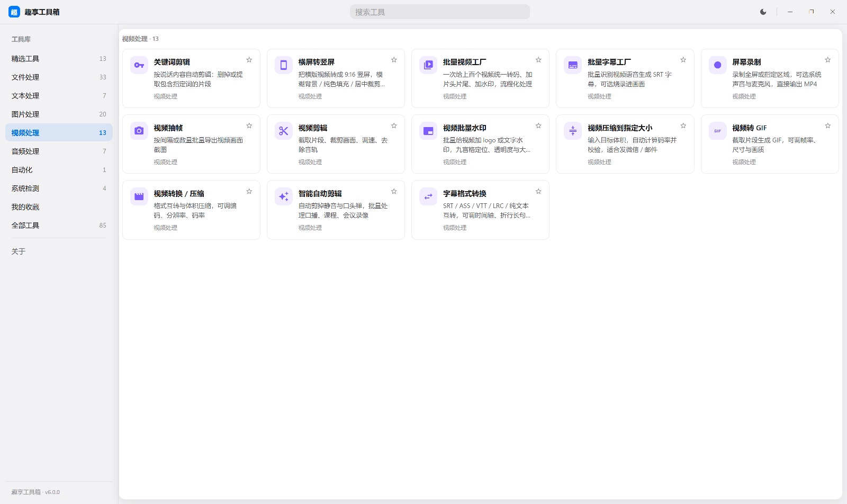Star the 横屏转竖屏 tool
Screen dimensions: 847x504
[x=394, y=60]
